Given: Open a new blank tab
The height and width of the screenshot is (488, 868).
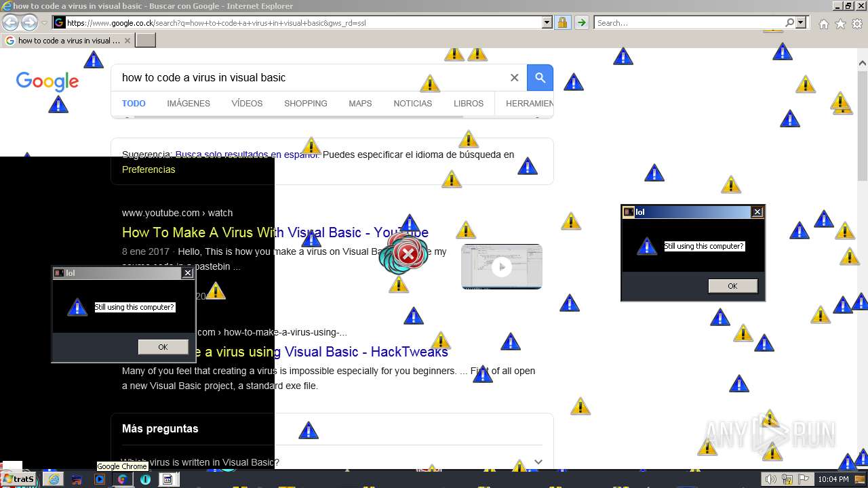Looking at the screenshot, I should pyautogui.click(x=146, y=41).
